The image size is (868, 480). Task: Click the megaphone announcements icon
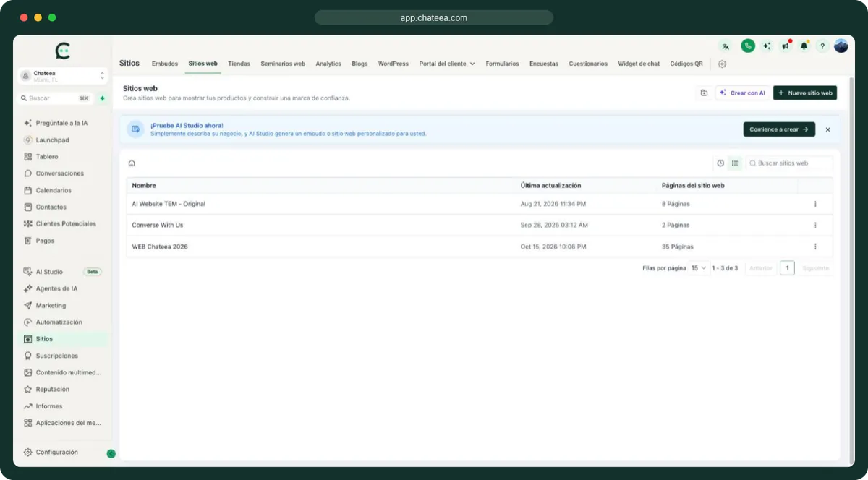pos(786,46)
